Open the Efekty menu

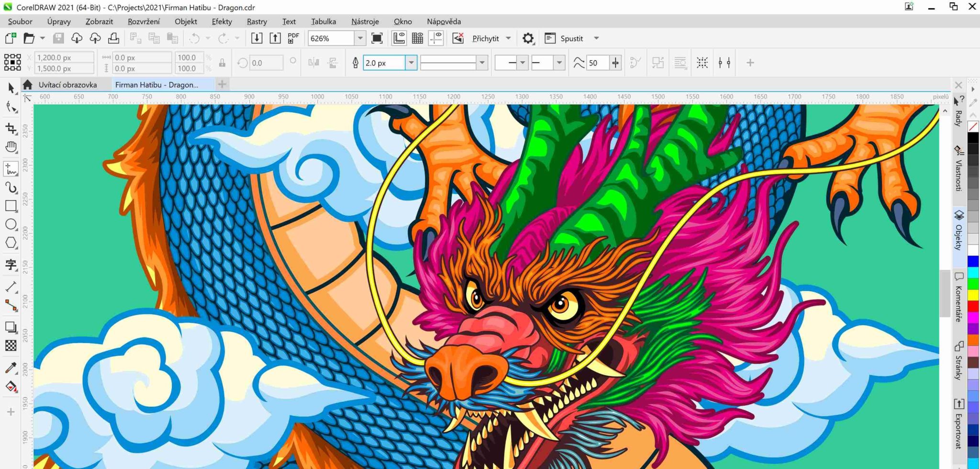[x=222, y=22]
